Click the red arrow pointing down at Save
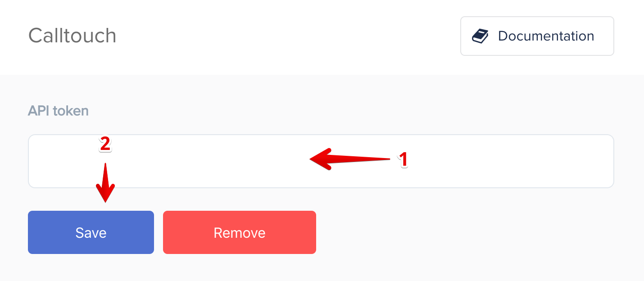This screenshot has height=281, width=644. pyautogui.click(x=105, y=183)
